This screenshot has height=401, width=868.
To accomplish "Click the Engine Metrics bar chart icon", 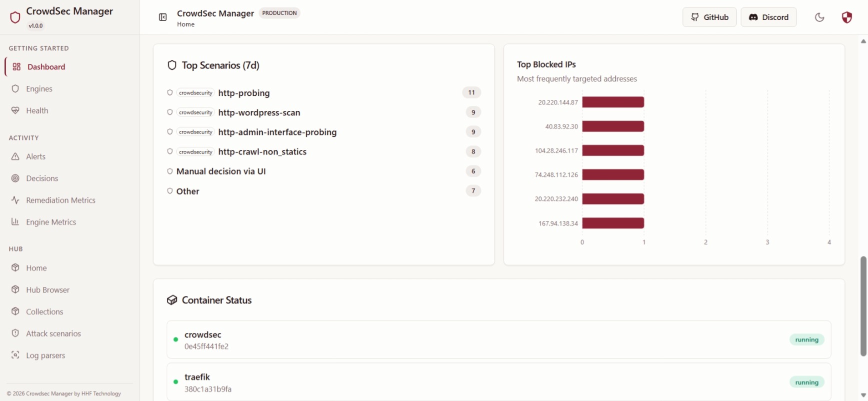I will 16,222.
